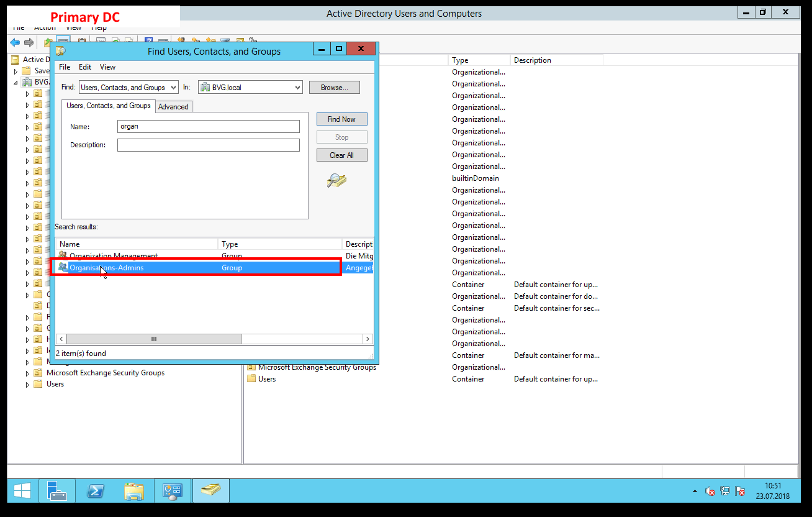Collapse the BVG domain tree node
The width and height of the screenshot is (812, 517).
tap(16, 82)
